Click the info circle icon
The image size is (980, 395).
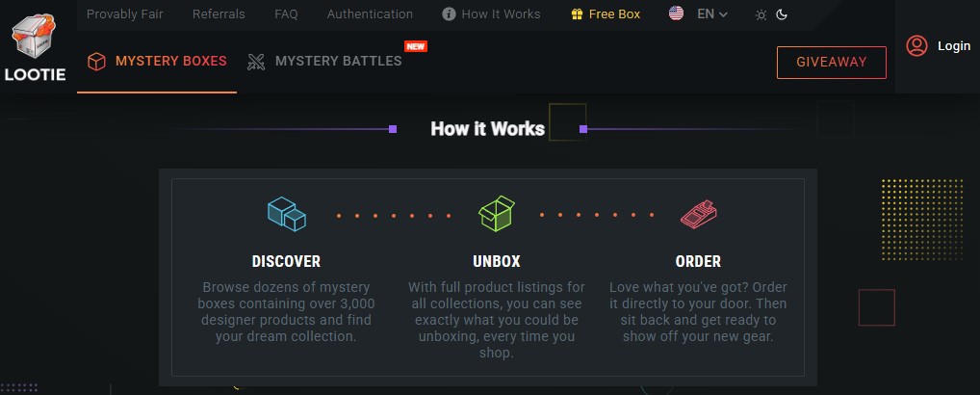click(449, 13)
